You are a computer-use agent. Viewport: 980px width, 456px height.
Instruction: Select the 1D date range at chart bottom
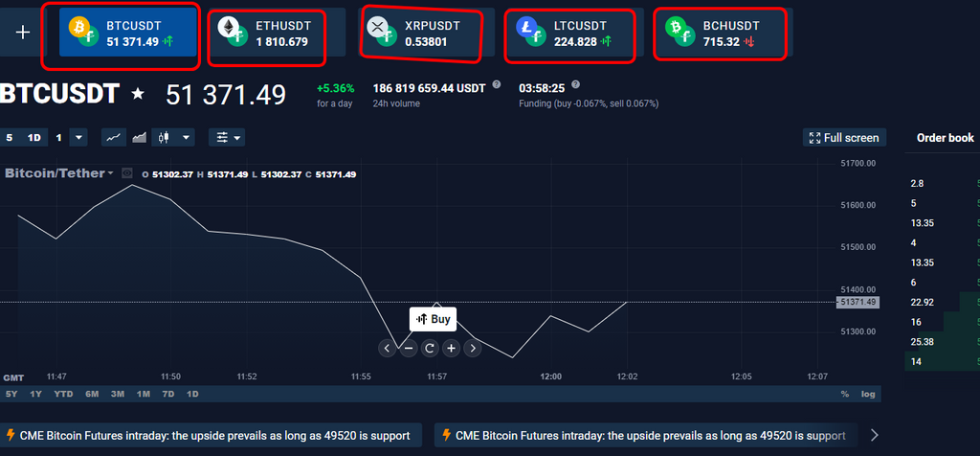point(192,394)
